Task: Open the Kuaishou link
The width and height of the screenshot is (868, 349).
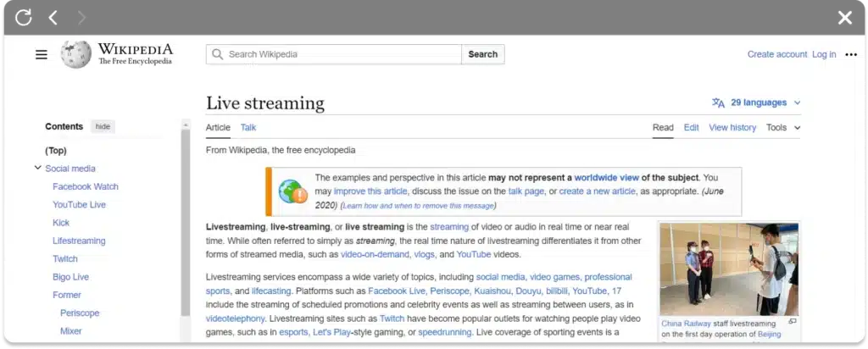Action: 492,291
